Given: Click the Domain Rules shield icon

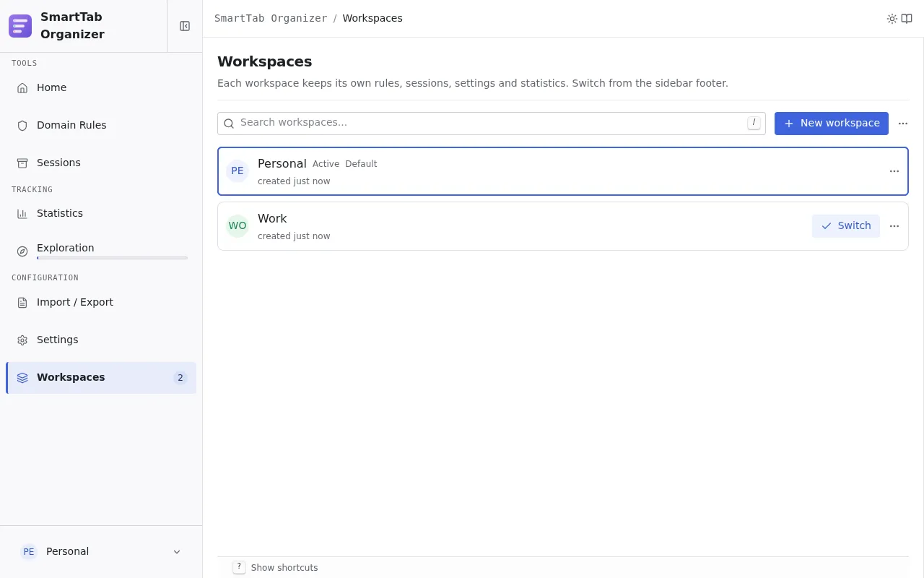Looking at the screenshot, I should point(22,126).
